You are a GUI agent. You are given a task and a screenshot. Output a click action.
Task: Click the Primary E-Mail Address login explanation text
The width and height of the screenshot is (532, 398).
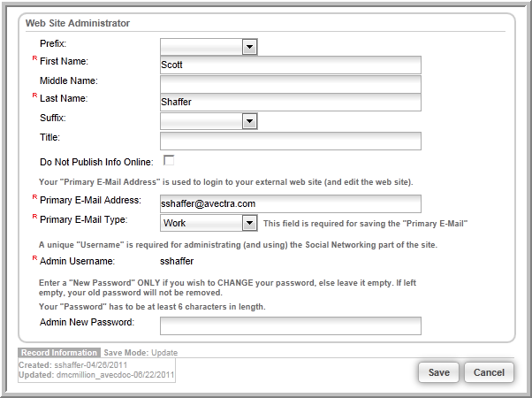click(x=226, y=182)
